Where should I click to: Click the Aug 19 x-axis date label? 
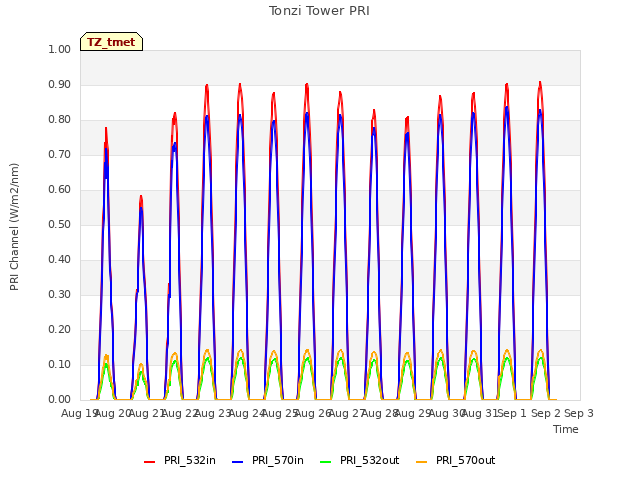click(x=78, y=413)
